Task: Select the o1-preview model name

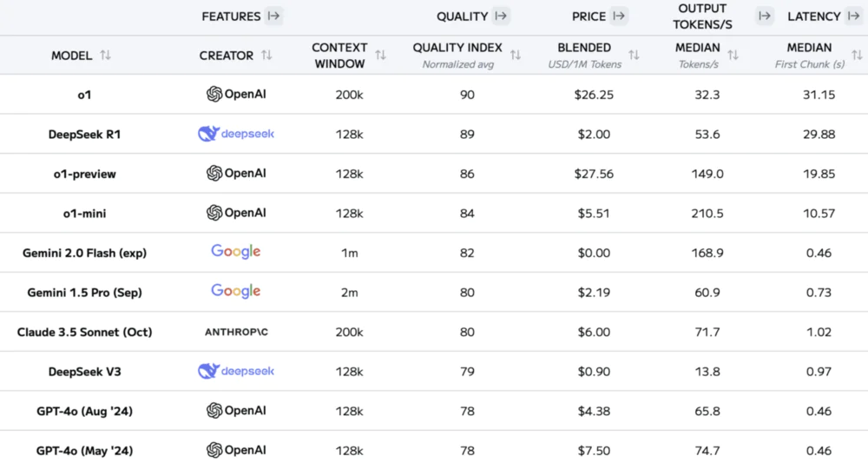Action: [x=85, y=174]
